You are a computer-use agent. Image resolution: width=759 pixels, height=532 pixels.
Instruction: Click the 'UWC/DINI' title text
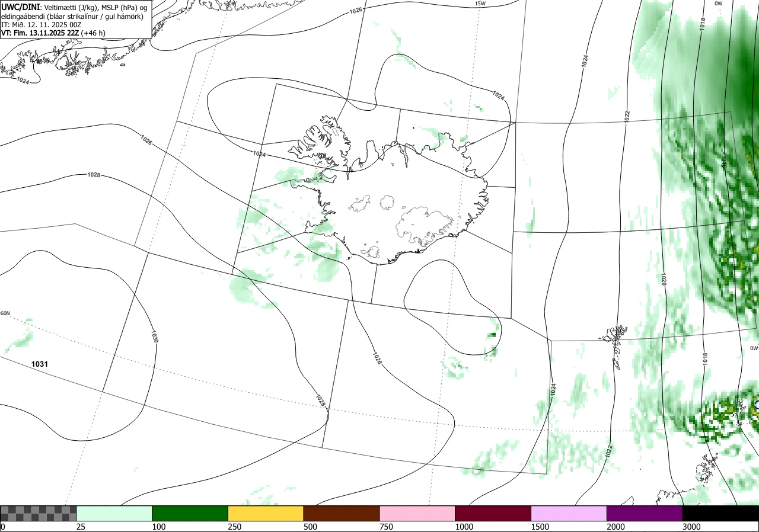click(x=20, y=7)
